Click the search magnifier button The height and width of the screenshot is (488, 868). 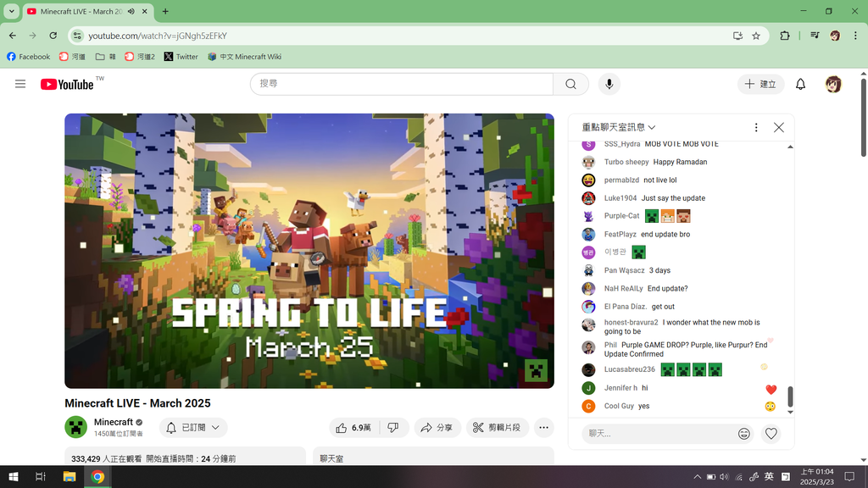[570, 84]
